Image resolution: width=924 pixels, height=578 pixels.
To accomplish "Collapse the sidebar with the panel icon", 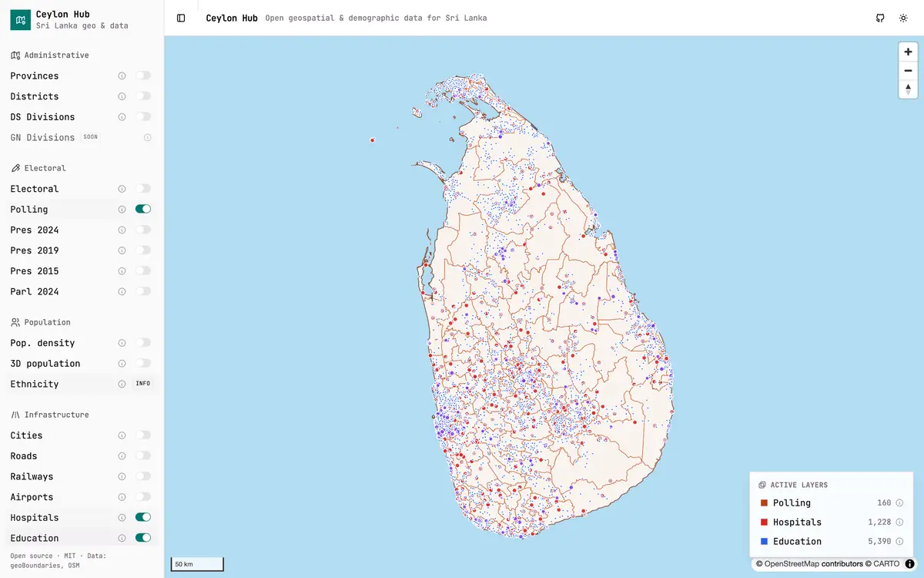I will [x=181, y=18].
